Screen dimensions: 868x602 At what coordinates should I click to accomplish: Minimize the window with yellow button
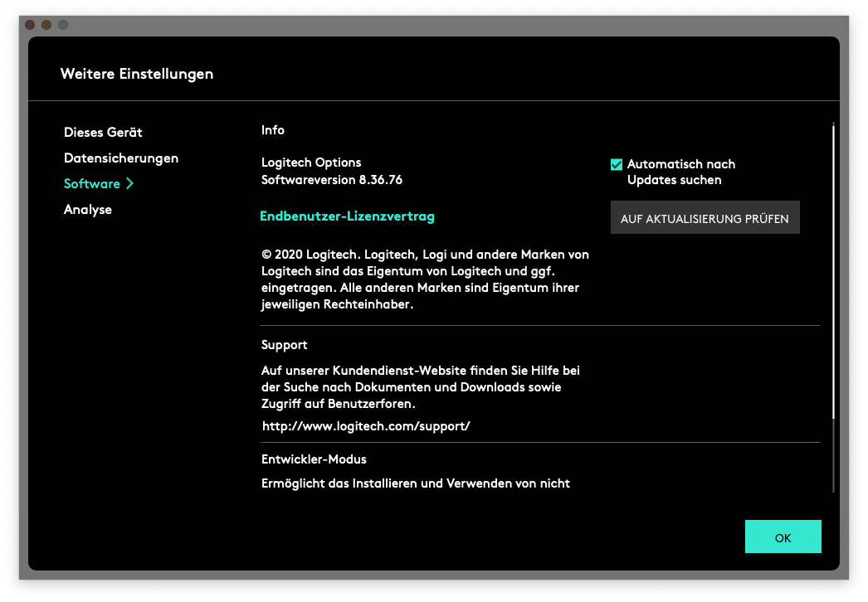pyautogui.click(x=46, y=25)
